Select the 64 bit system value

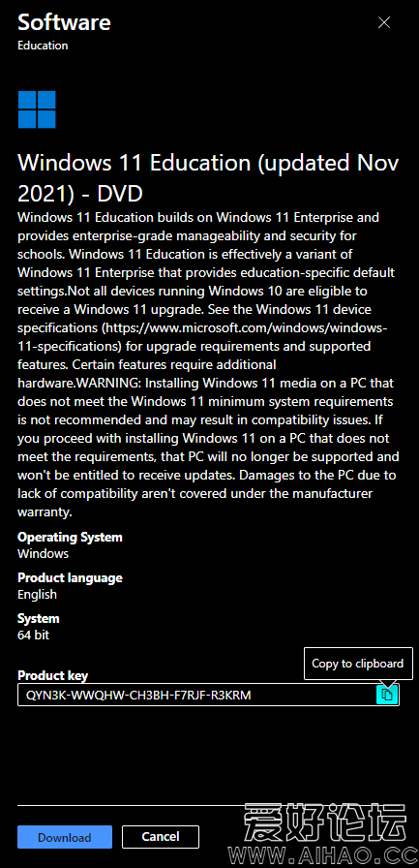pos(33,635)
